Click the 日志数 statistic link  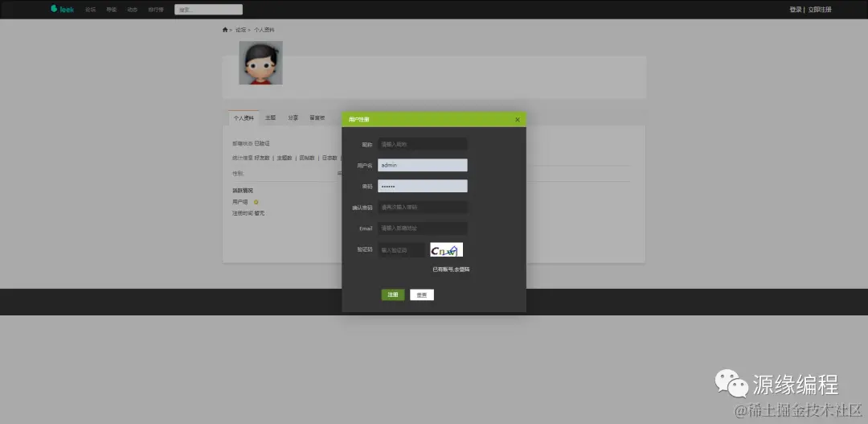[330, 158]
